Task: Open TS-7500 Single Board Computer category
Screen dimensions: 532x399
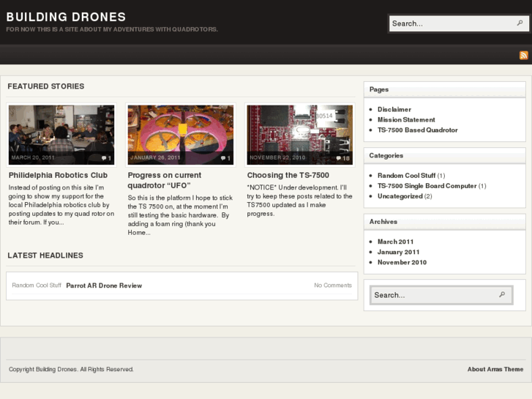Action: (x=427, y=186)
